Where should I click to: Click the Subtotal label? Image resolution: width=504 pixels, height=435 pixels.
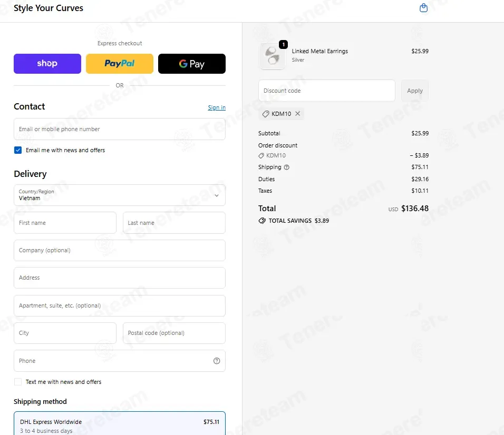point(269,133)
